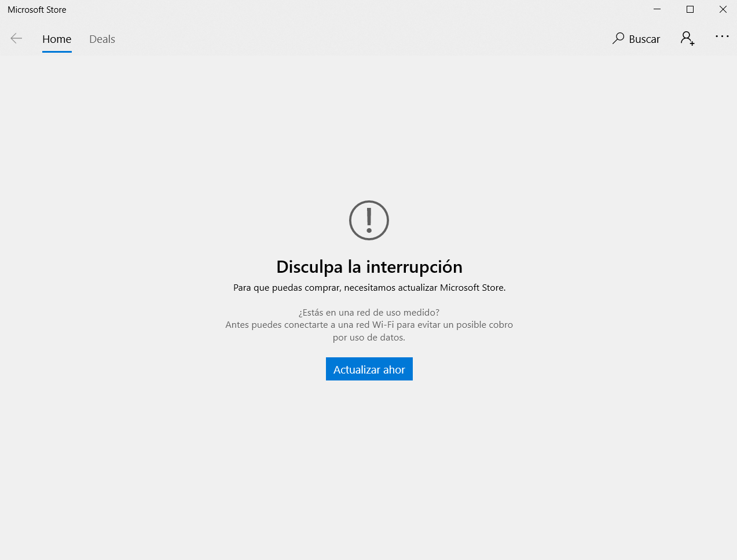737x560 pixels.
Task: Open the three-dots more options menu
Action: click(x=722, y=36)
